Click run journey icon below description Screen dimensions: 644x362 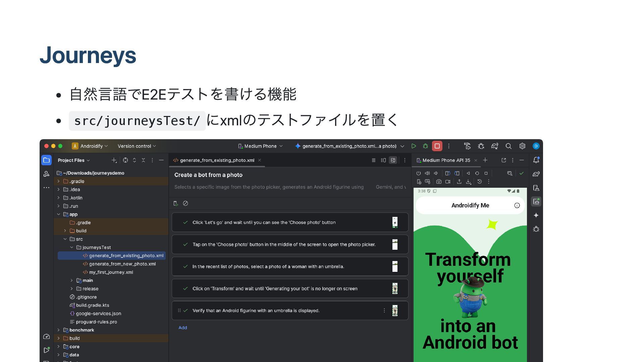(x=175, y=203)
